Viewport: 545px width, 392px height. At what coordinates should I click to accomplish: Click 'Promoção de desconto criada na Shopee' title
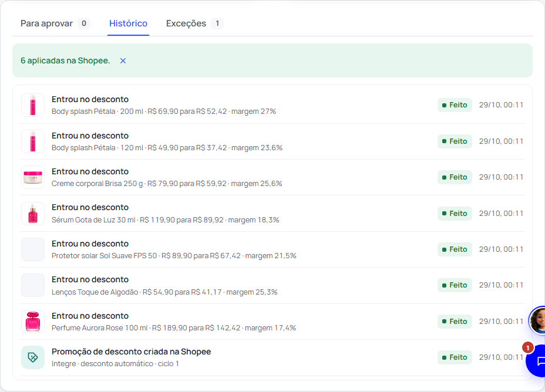131,352
